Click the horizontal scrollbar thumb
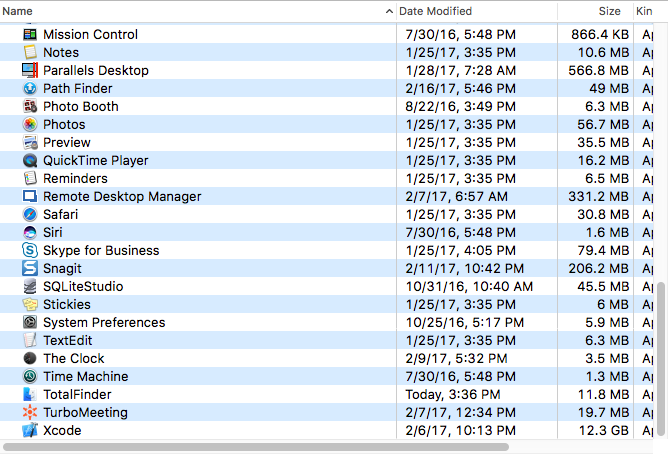 click(256, 447)
